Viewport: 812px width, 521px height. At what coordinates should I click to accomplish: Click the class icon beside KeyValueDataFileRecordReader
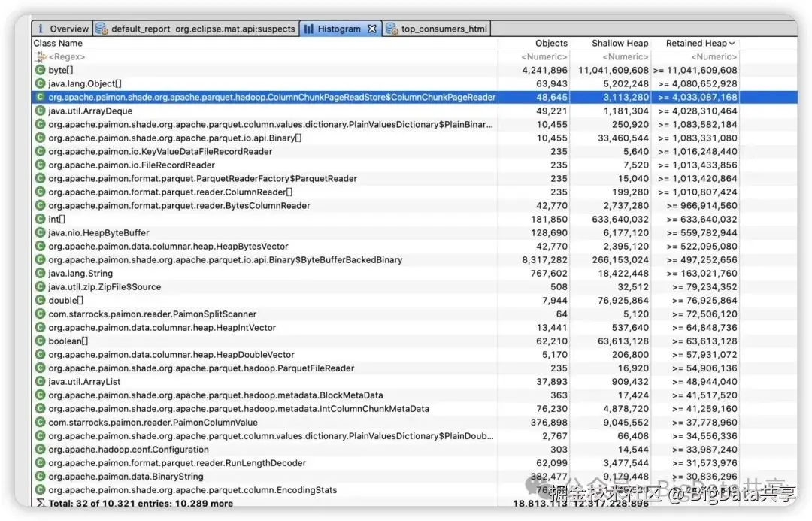pyautogui.click(x=40, y=151)
